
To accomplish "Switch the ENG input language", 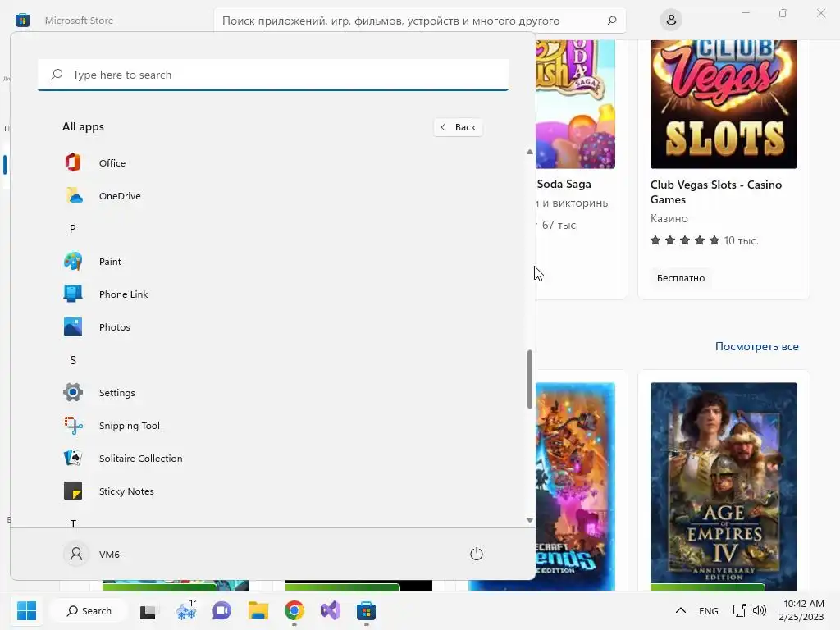I will (x=708, y=610).
